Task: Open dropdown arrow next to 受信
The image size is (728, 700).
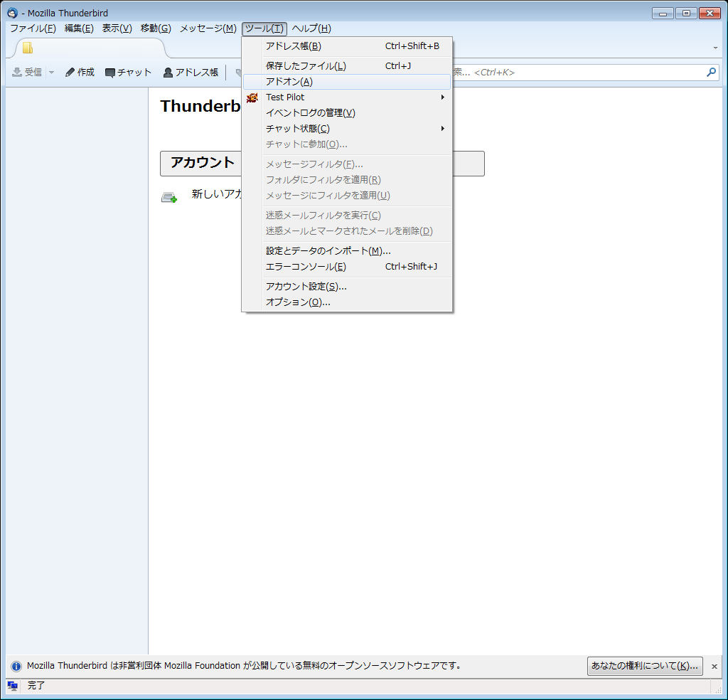Action: [51, 73]
